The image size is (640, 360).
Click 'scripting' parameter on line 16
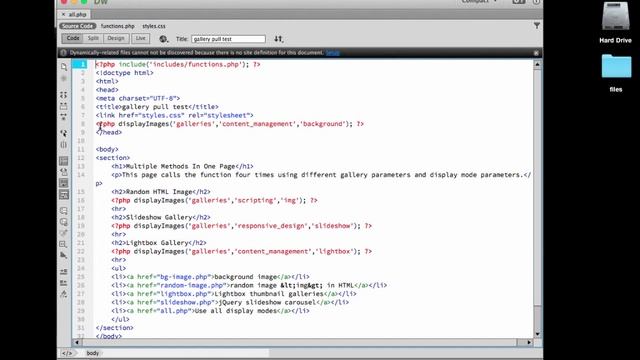click(x=256, y=200)
